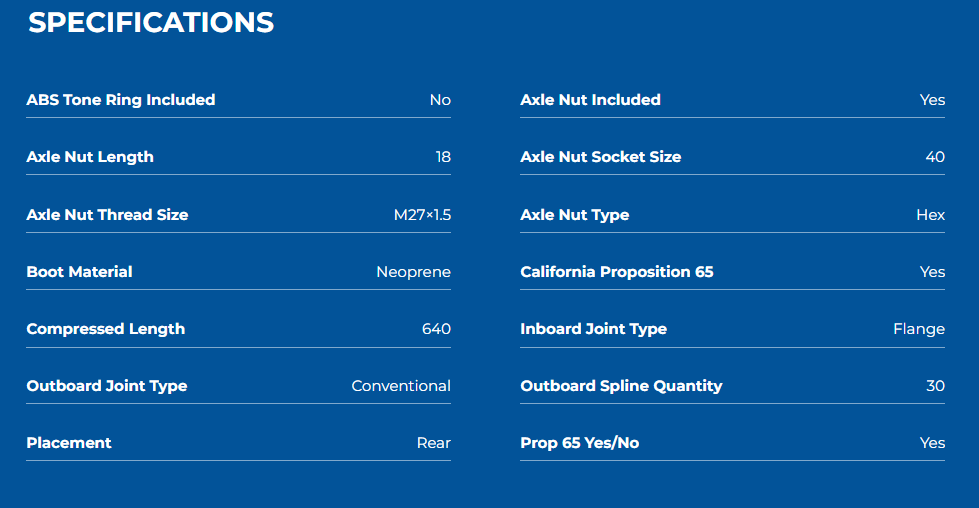979x508 pixels.
Task: Select the California Proposition 65 label
Action: [x=617, y=272]
